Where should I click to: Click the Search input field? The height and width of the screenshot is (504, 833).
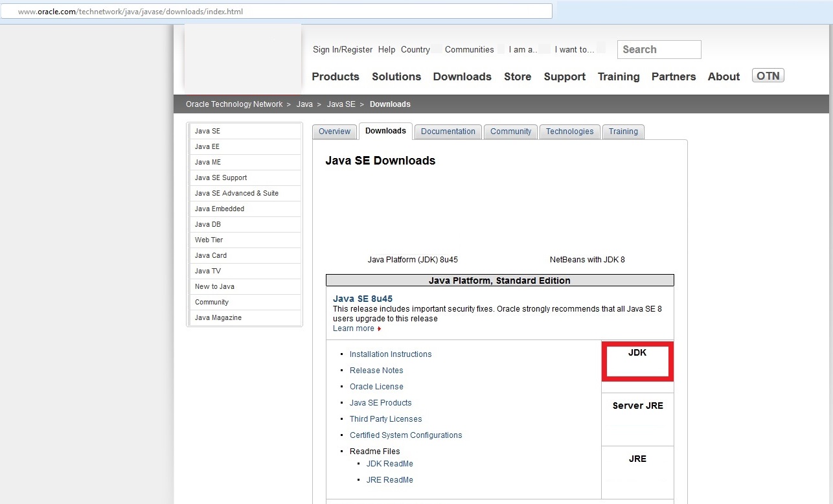pyautogui.click(x=659, y=49)
